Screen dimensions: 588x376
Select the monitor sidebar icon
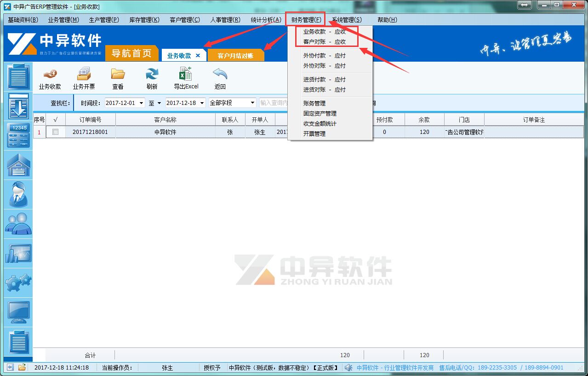(18, 312)
